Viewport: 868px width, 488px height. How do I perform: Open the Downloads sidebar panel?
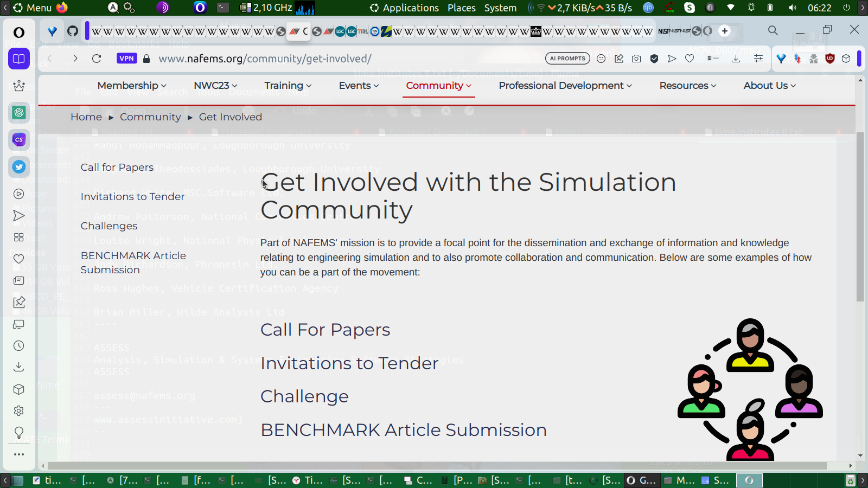coord(19,367)
